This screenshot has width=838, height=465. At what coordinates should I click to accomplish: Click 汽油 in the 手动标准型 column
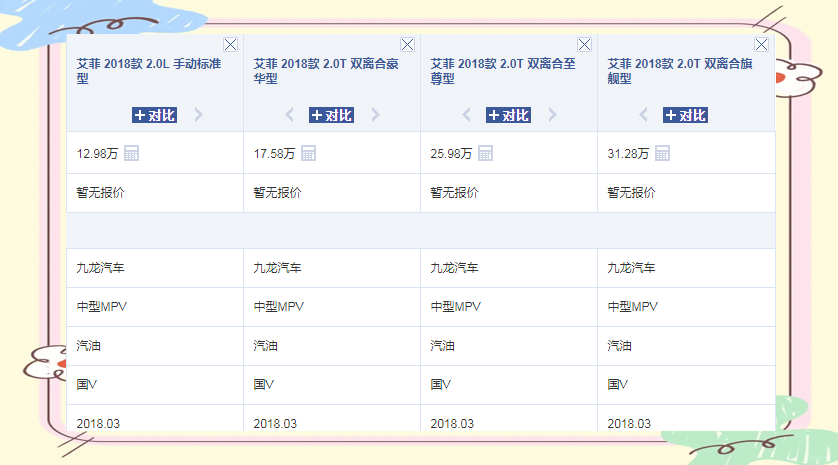tap(88, 346)
